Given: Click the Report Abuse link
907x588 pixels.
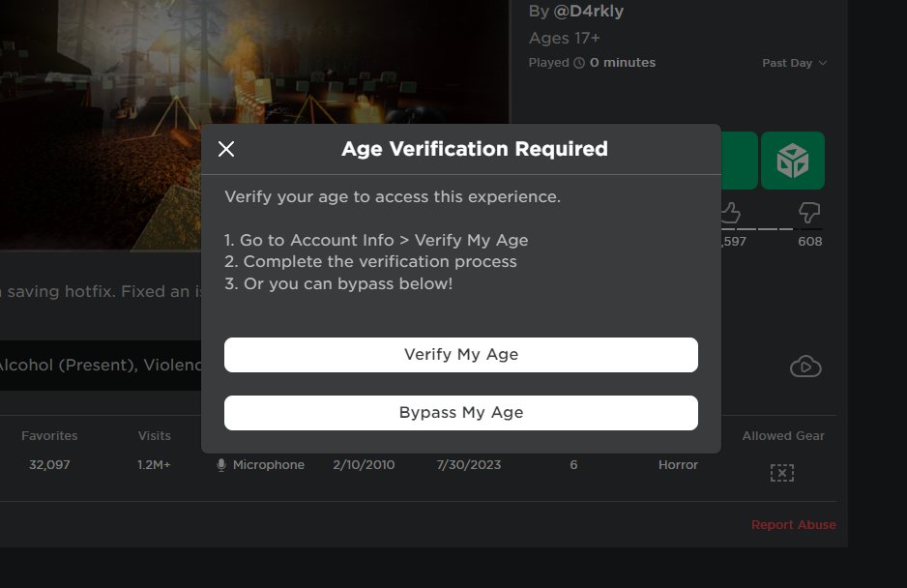Looking at the screenshot, I should (x=793, y=525).
